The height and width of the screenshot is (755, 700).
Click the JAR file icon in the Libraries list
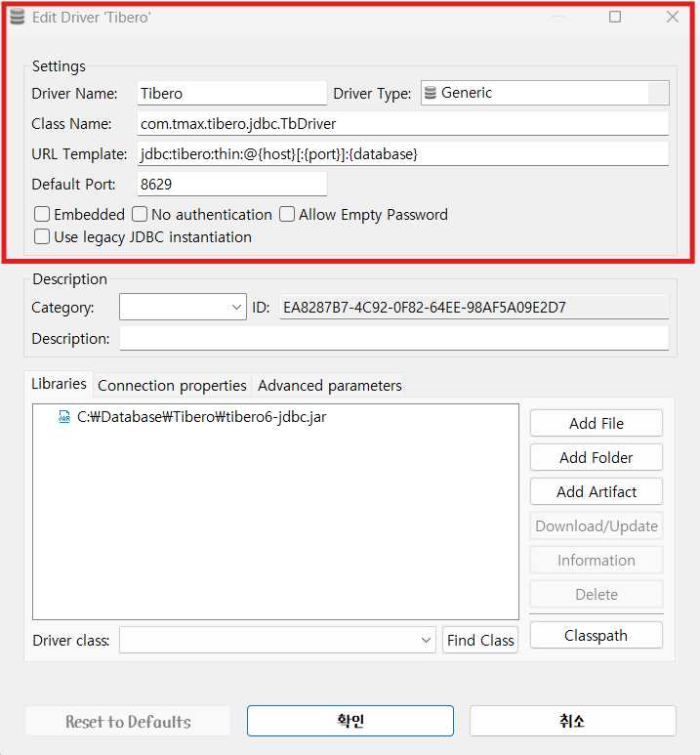click(x=64, y=416)
